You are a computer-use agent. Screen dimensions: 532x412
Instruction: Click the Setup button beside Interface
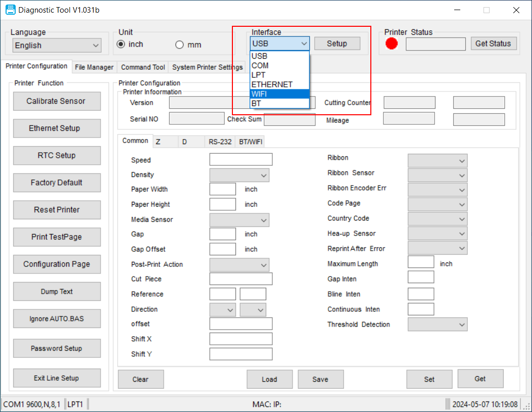pos(337,43)
